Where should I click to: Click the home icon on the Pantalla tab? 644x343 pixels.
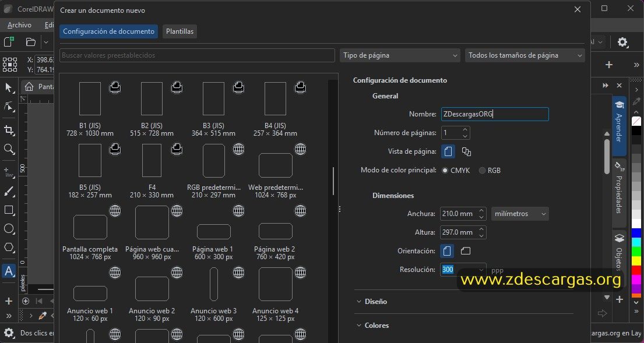coord(29,87)
